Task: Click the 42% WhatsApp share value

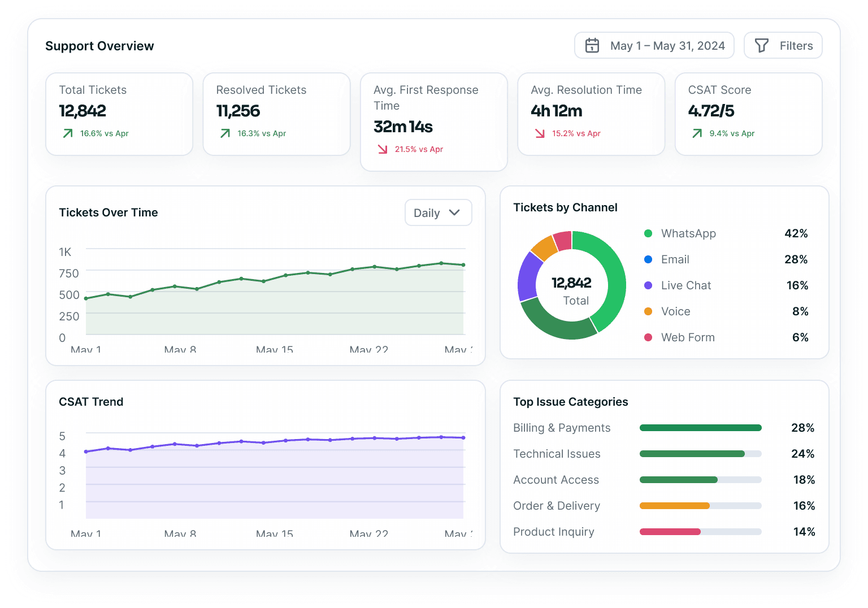Action: (x=796, y=233)
